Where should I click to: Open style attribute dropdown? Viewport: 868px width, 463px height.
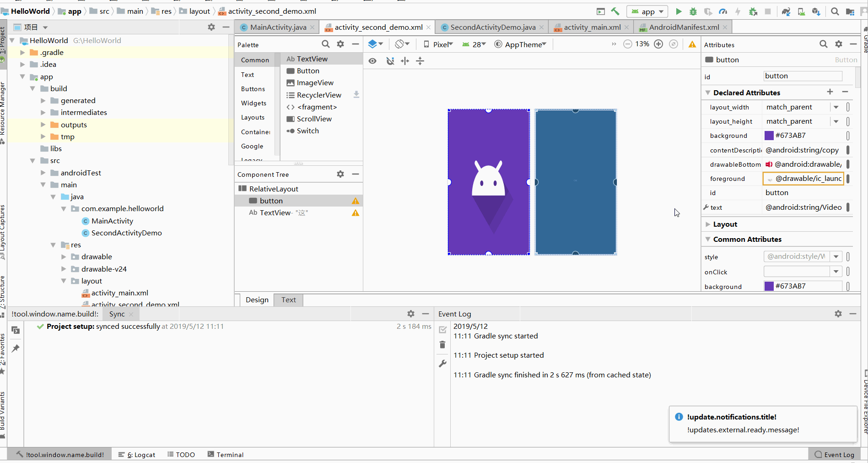coord(836,256)
